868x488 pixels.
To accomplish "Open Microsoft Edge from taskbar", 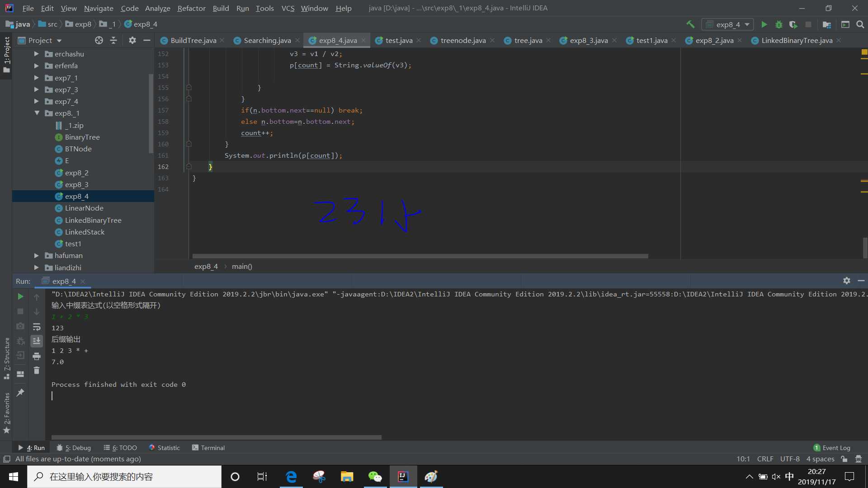I will (x=291, y=477).
